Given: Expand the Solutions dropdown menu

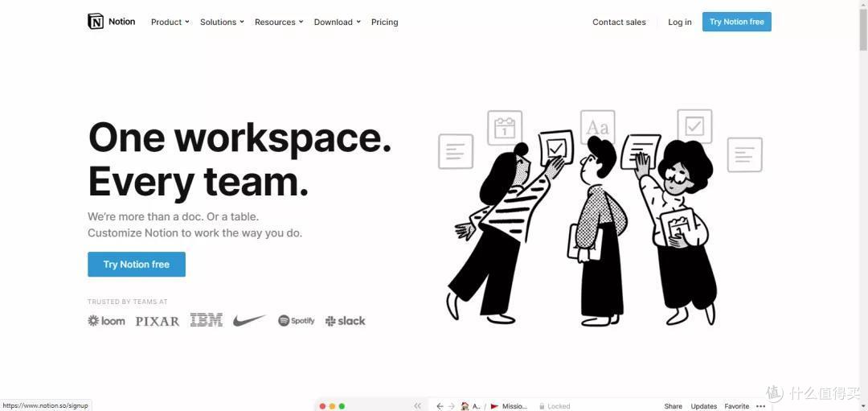Looking at the screenshot, I should click(222, 22).
